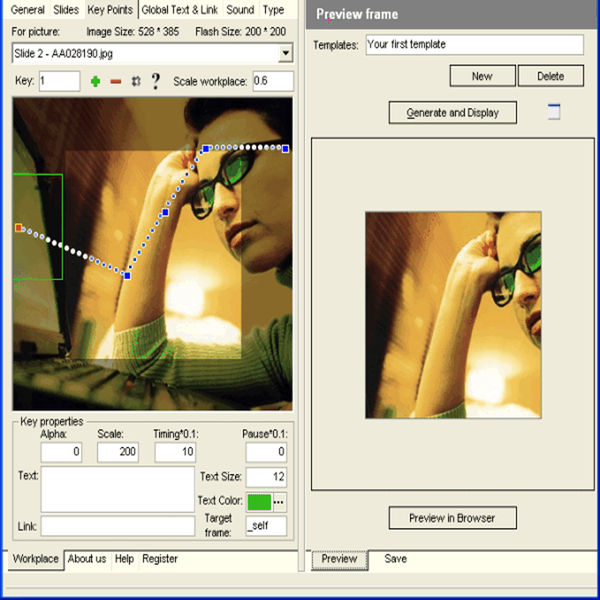The width and height of the screenshot is (600, 600).
Task: Click the Text Size field
Action: [x=266, y=477]
